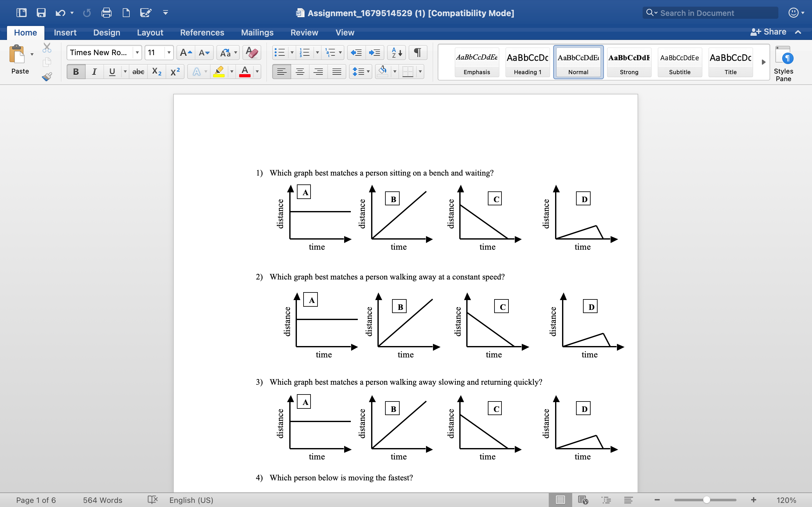Toggle paragraph marks display

417,52
